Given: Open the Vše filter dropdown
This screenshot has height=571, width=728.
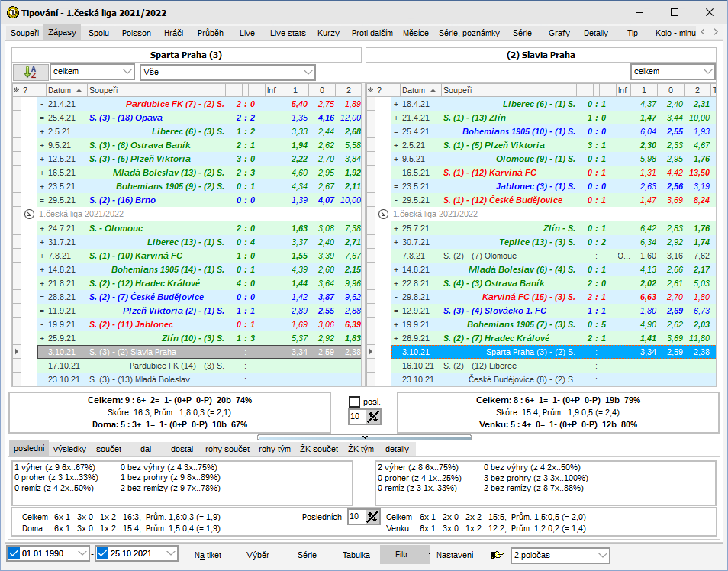Looking at the screenshot, I should [227, 72].
